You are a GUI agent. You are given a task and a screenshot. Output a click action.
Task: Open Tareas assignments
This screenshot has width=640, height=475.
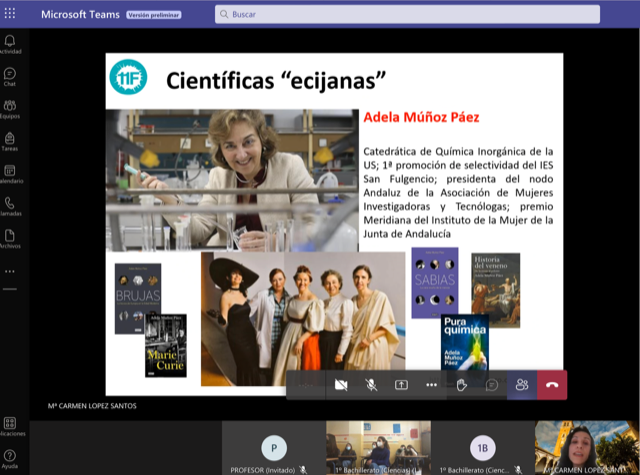point(10,142)
